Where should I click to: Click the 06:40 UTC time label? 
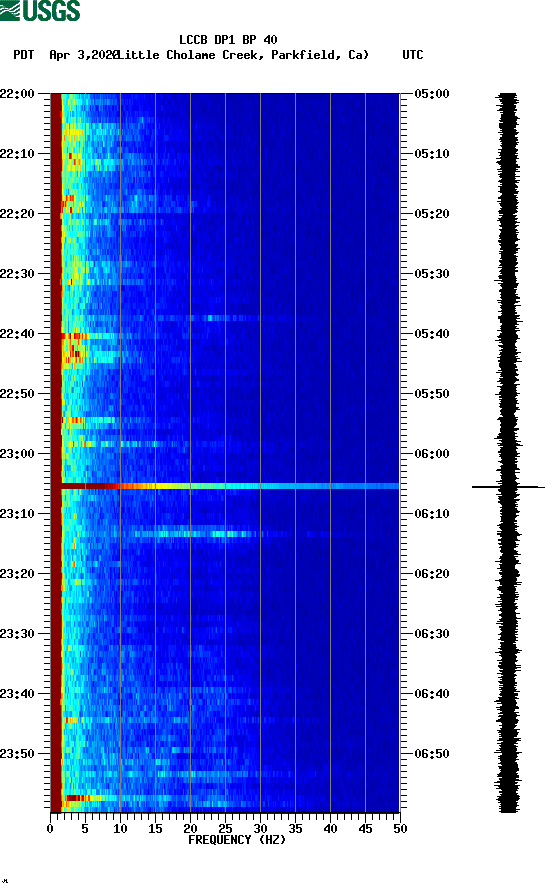tap(432, 694)
